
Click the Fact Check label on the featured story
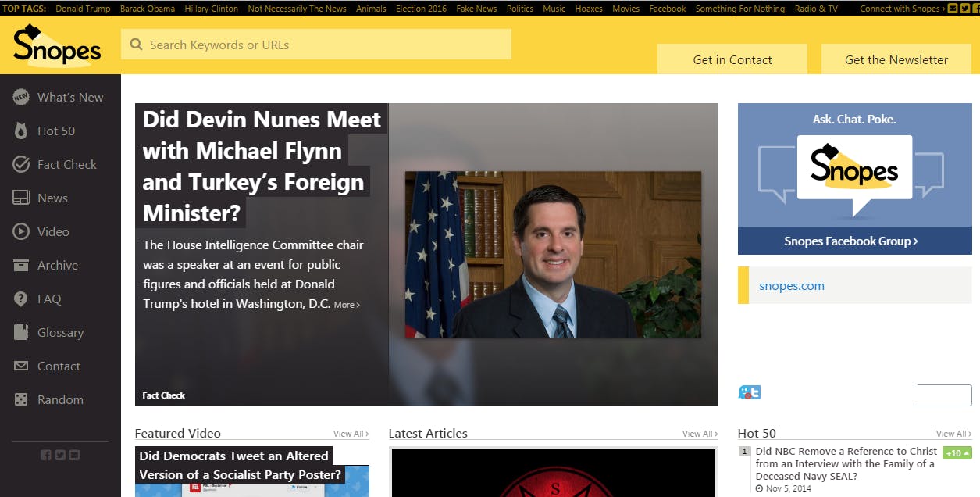(163, 395)
